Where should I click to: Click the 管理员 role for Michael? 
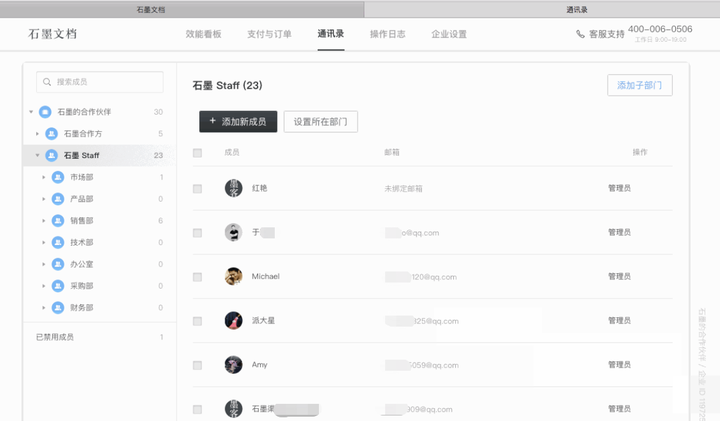click(619, 276)
